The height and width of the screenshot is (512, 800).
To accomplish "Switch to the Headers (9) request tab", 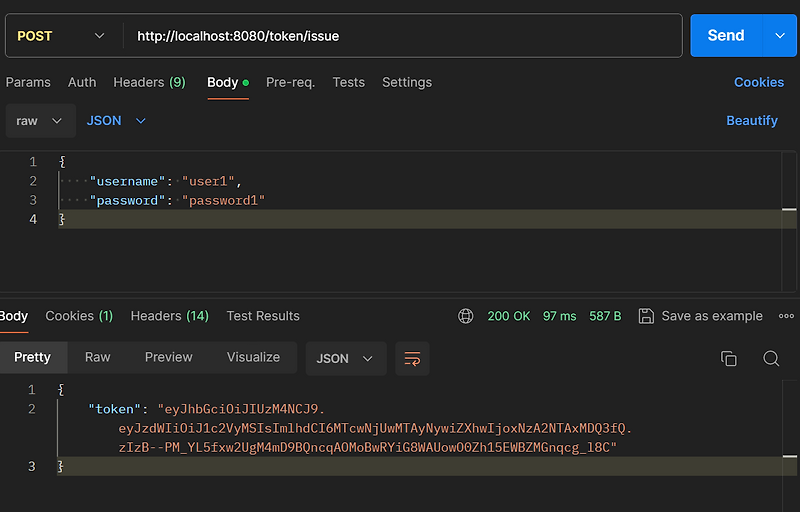I will tap(149, 82).
